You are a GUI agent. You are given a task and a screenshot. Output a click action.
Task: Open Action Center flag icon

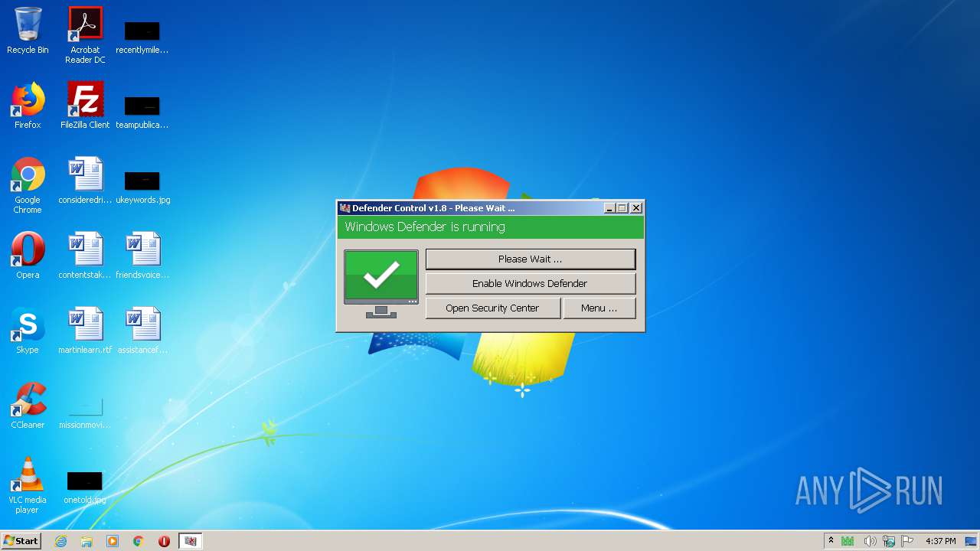pyautogui.click(x=908, y=541)
